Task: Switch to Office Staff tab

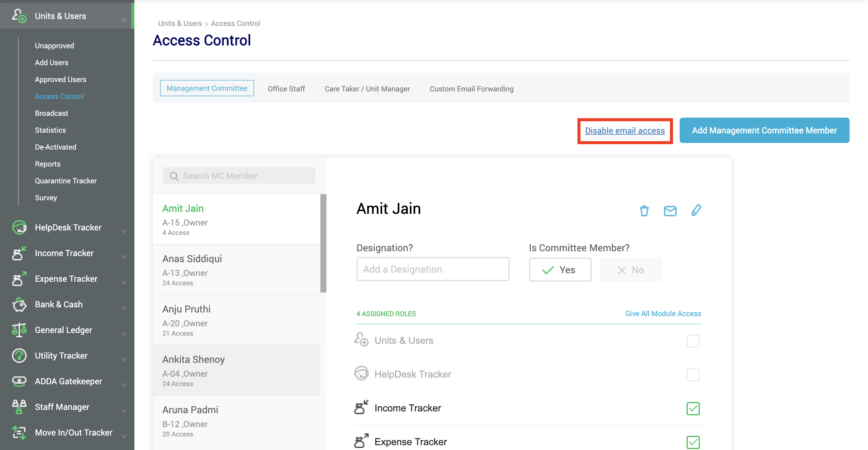Action: 286,89
